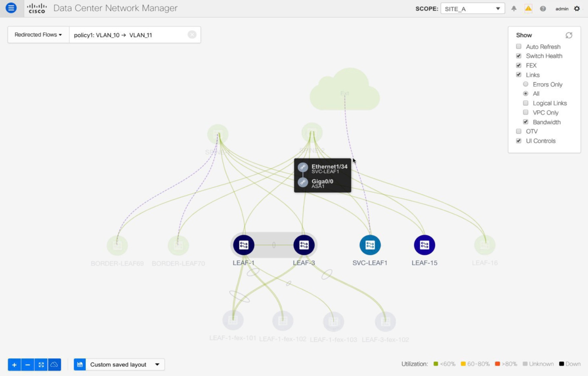
Task: Select the LEAF-1-fex-101 node
Action: (233, 320)
